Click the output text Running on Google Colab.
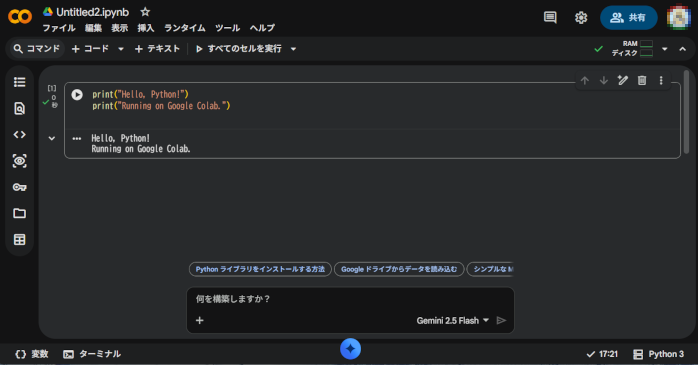 [141, 149]
